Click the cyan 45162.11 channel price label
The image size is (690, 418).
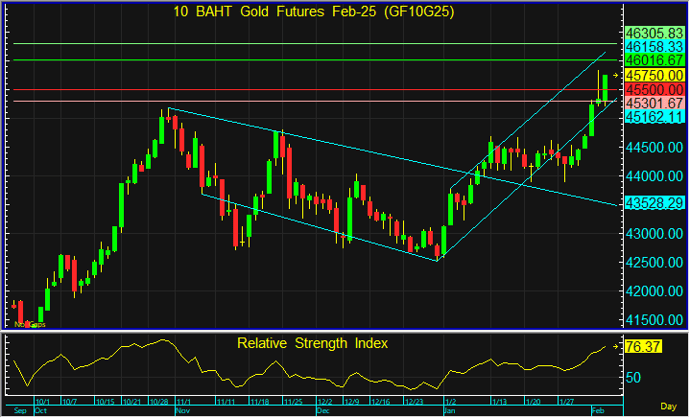pyautogui.click(x=654, y=117)
